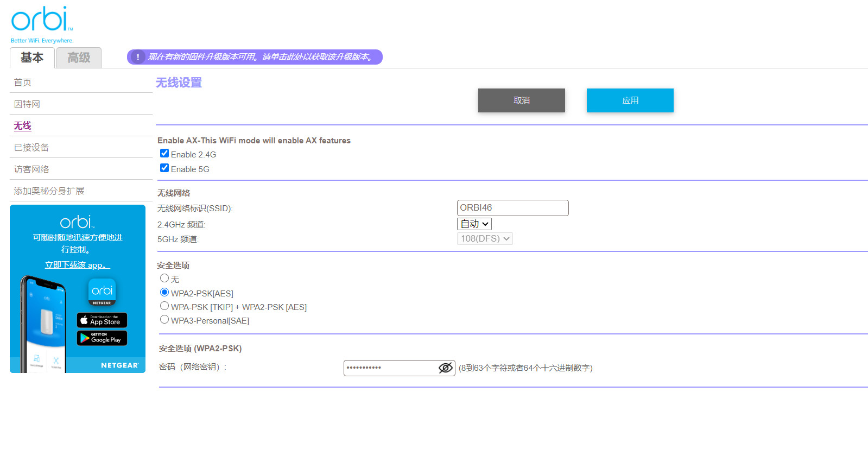Click the firmware alert exclamation icon
Viewport: 868px width, 449px height.
point(138,57)
